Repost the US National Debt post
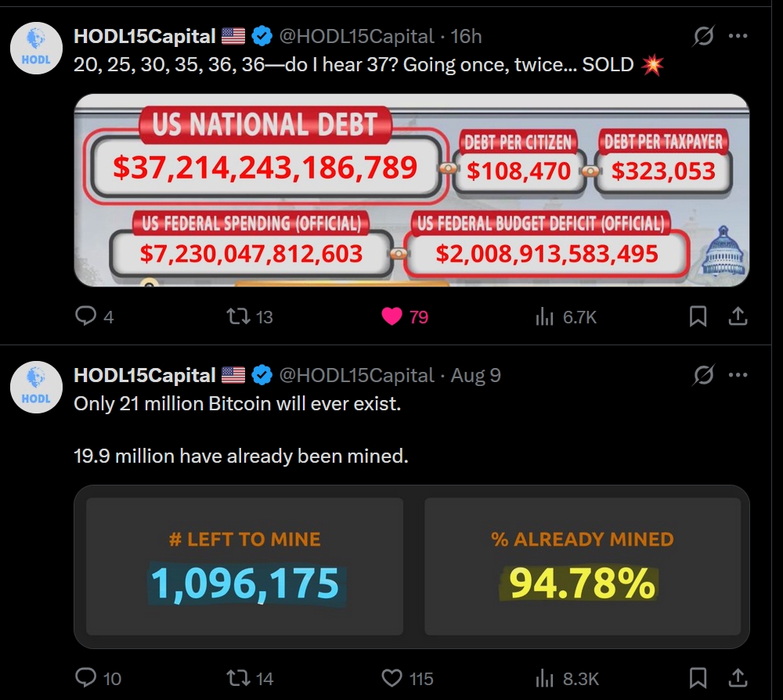Screen dimensions: 783x700 click(236, 316)
